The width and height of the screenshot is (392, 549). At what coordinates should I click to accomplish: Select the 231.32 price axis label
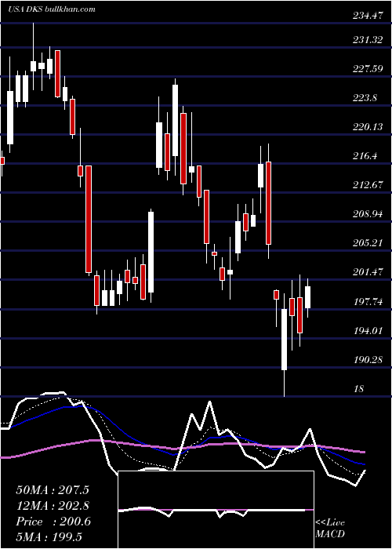(x=368, y=40)
